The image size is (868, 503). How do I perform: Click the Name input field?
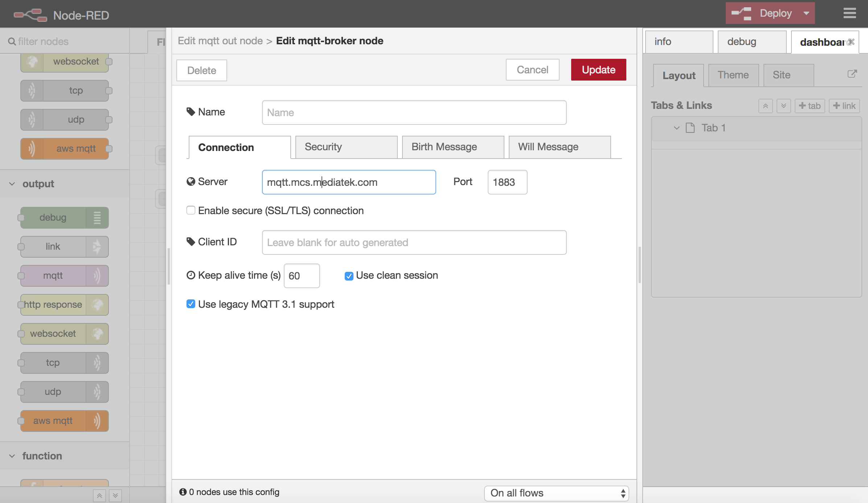pyautogui.click(x=414, y=113)
